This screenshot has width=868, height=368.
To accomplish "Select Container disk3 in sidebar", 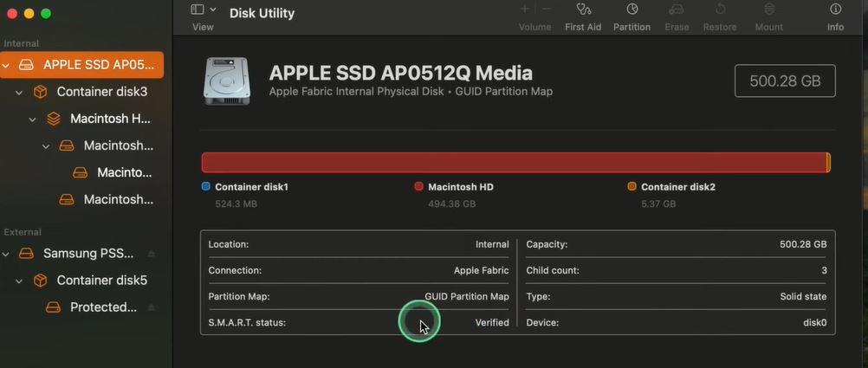I will click(x=102, y=92).
